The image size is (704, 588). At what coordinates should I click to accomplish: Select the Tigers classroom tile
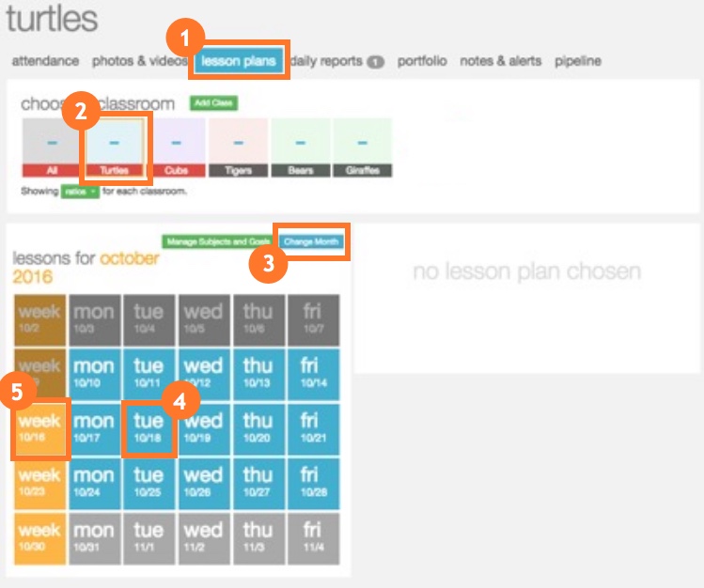238,147
